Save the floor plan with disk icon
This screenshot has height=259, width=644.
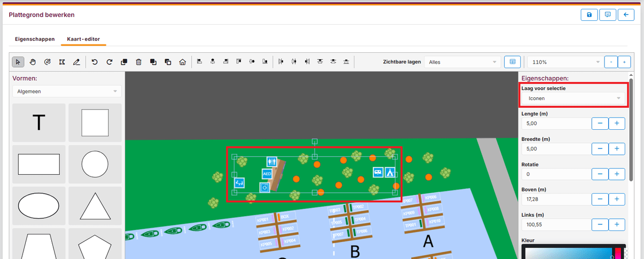pos(589,15)
